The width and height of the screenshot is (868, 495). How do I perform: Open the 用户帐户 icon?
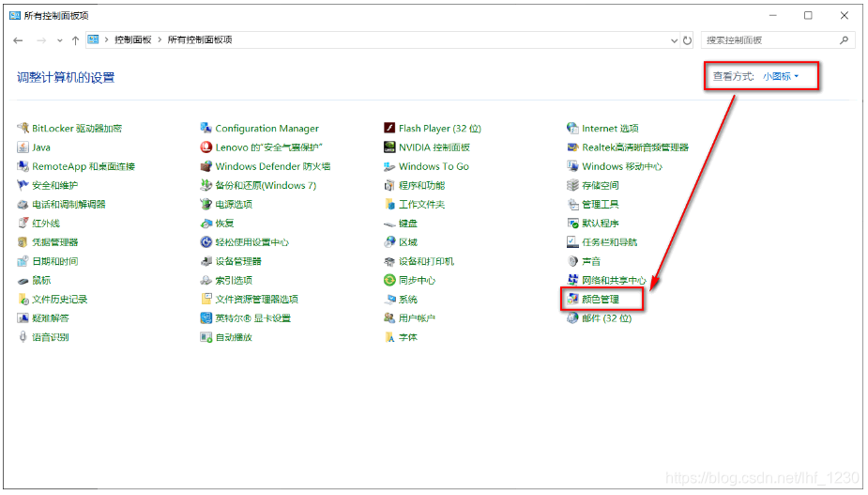(389, 318)
